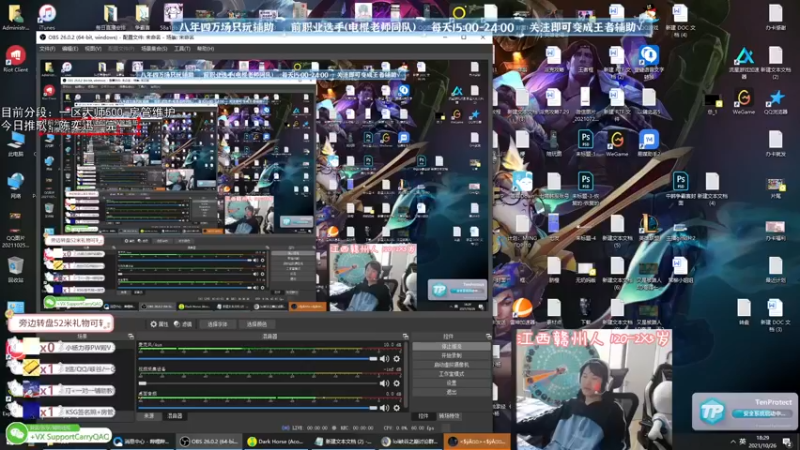Switch to the 转场特效 transitions dock tab
The image size is (800, 450).
coord(448,416)
